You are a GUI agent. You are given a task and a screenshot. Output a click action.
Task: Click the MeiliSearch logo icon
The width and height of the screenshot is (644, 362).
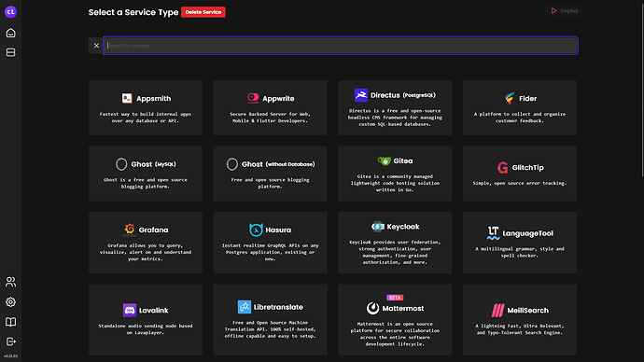click(x=497, y=311)
